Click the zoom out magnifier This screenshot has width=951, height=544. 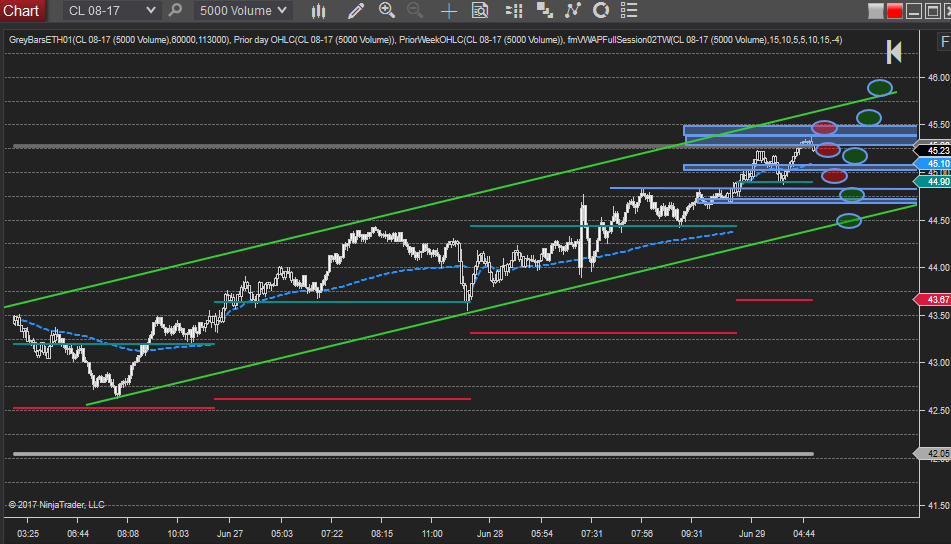pos(415,10)
